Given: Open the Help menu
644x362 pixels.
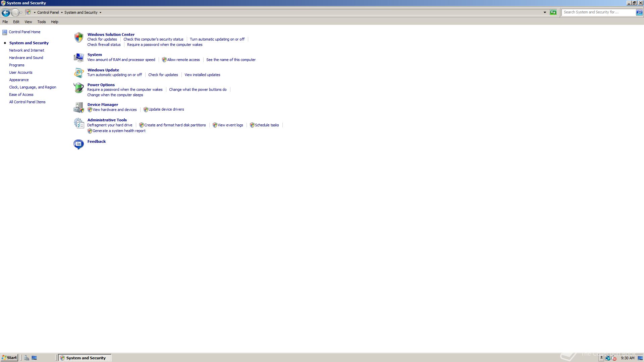Looking at the screenshot, I should (55, 22).
